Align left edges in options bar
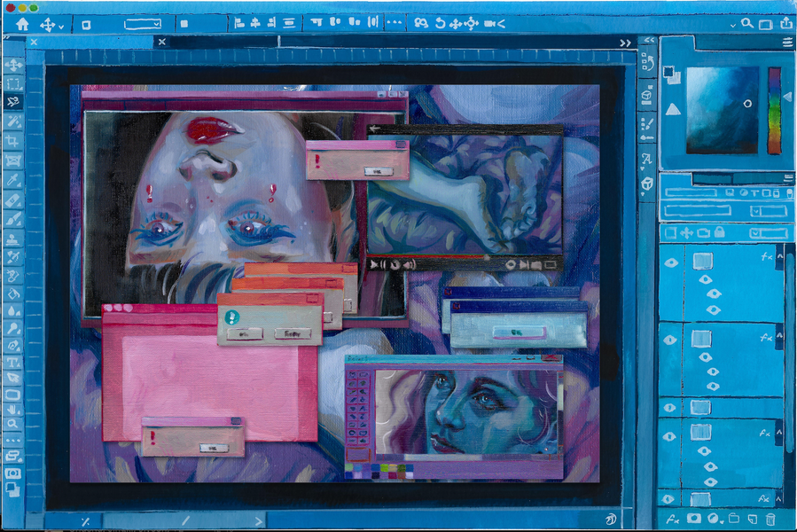The image size is (797, 532). [x=239, y=23]
